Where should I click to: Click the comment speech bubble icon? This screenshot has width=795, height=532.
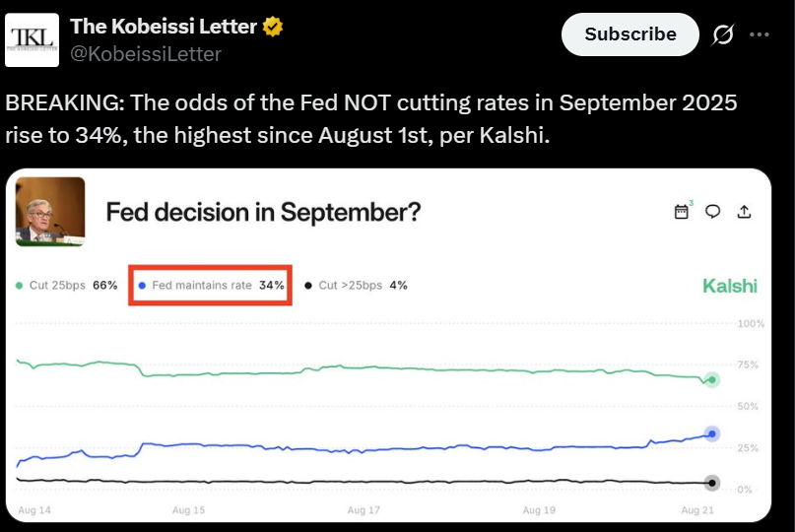(x=713, y=212)
